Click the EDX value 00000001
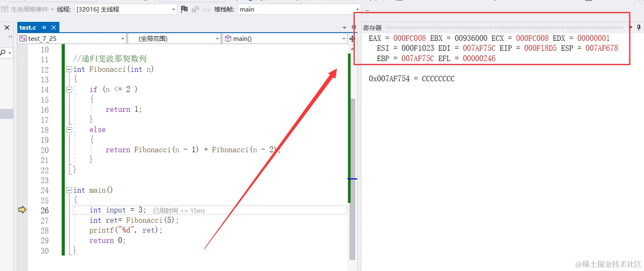The image size is (644, 271). click(x=593, y=38)
